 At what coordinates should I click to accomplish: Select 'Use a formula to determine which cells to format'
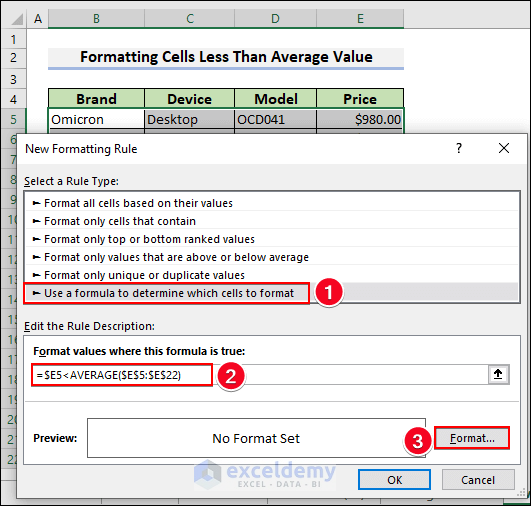tap(272, 293)
